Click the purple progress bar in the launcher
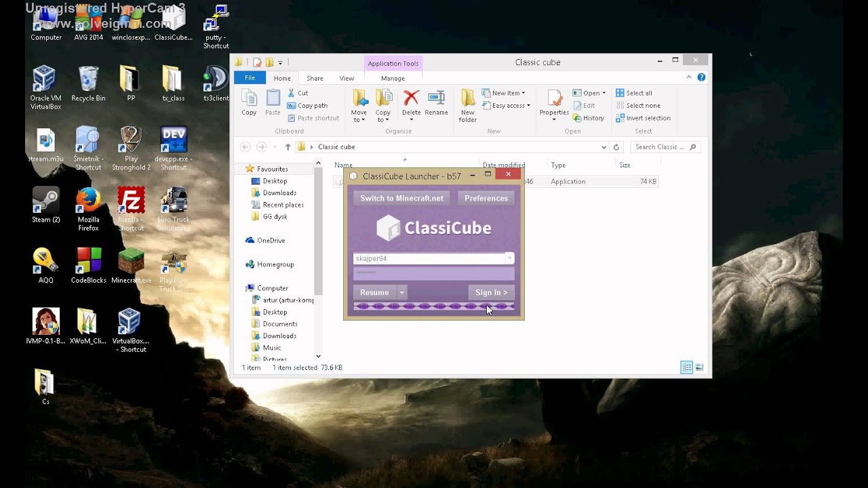This screenshot has height=488, width=868. click(433, 307)
